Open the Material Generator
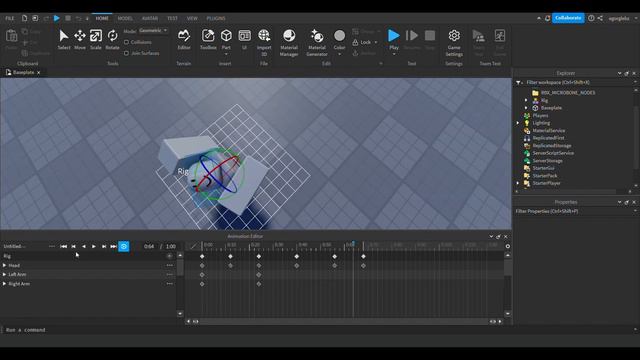Image resolution: width=640 pixels, height=360 pixels. pyautogui.click(x=317, y=42)
